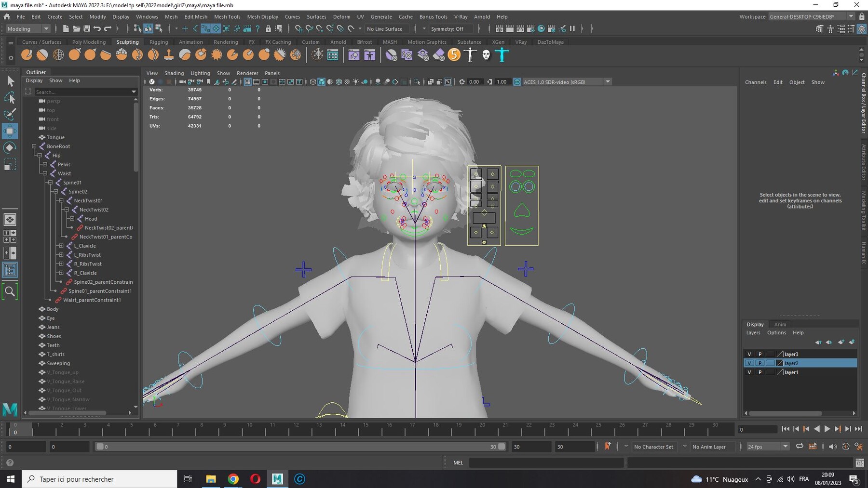Open the Mesh Tools menu
This screenshot has width=868, height=488.
click(x=227, y=16)
